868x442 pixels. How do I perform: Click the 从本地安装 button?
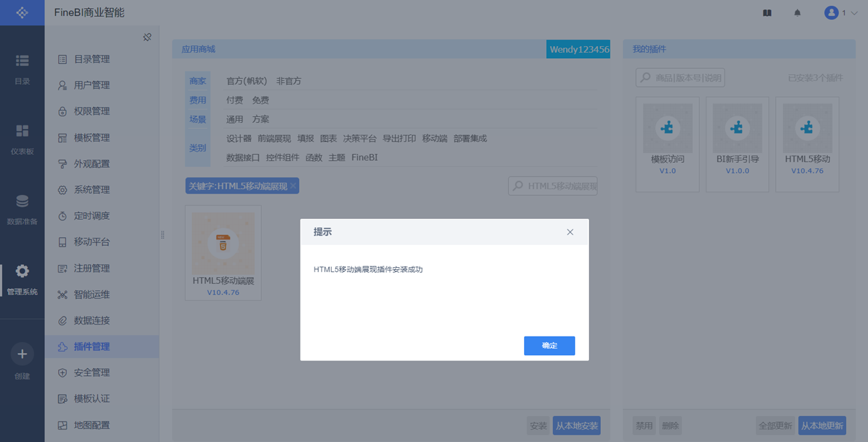coord(577,425)
